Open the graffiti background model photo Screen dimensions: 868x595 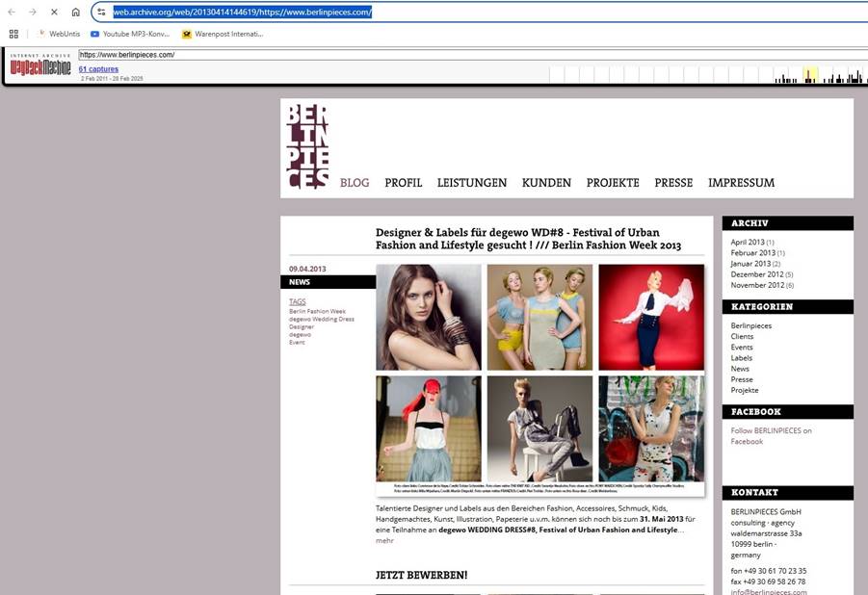pyautogui.click(x=651, y=429)
